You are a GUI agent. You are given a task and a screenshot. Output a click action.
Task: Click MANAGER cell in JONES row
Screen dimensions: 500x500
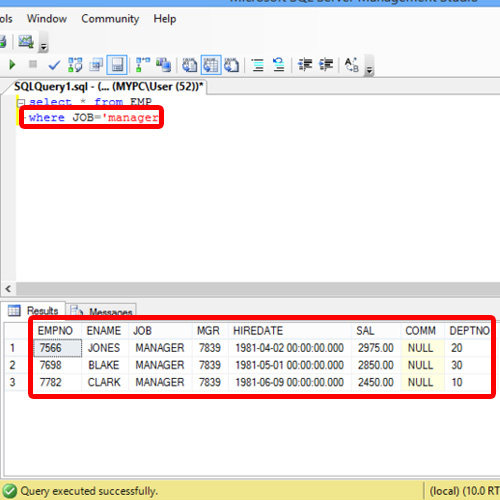point(160,348)
